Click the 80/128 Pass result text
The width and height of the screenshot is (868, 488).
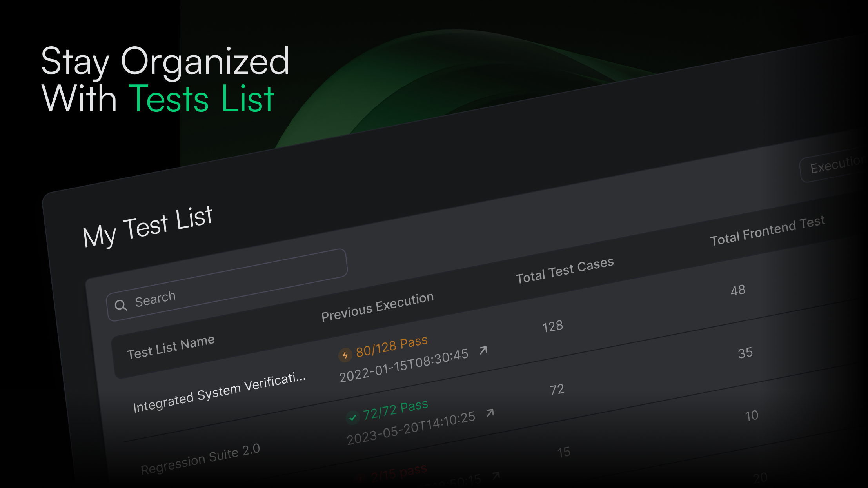(391, 347)
